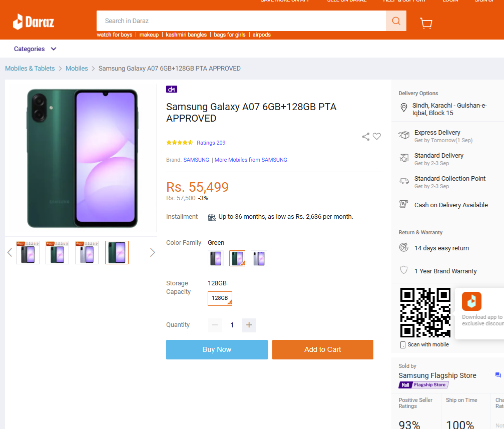The height and width of the screenshot is (429, 504).
Task: Click the share icon near ratings
Action: click(x=366, y=137)
